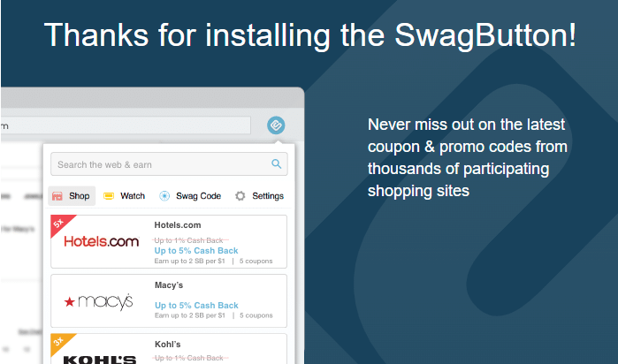Image resolution: width=618 pixels, height=364 pixels.
Task: Click Kohl's crossed-out Up to 1% Cash Back
Action: point(189,358)
